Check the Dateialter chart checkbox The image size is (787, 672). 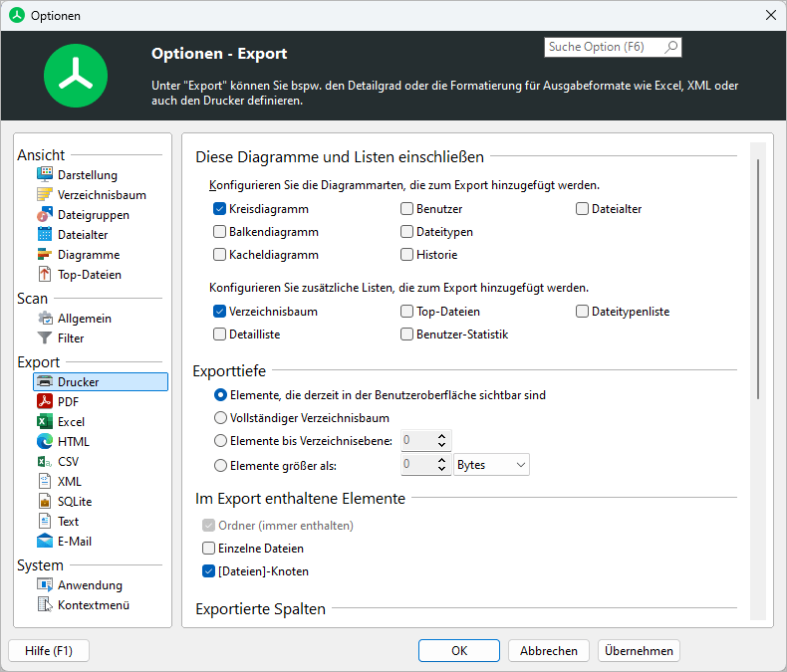pyautogui.click(x=582, y=209)
